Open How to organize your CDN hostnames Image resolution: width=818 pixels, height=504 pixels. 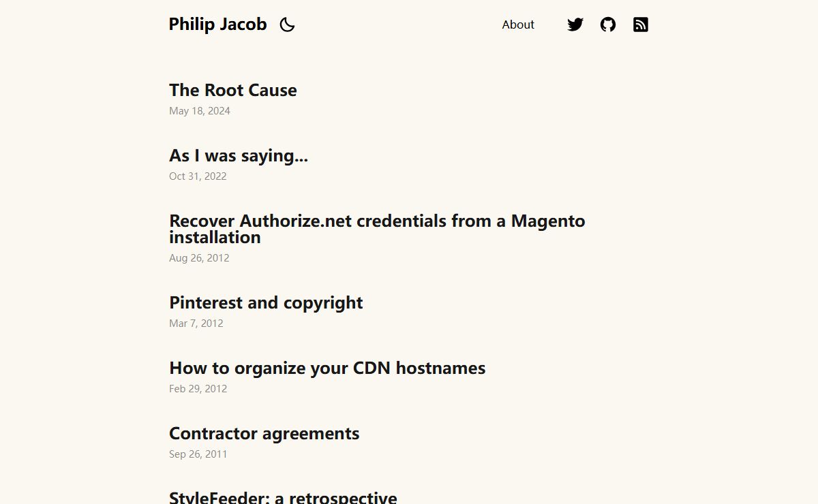click(327, 368)
